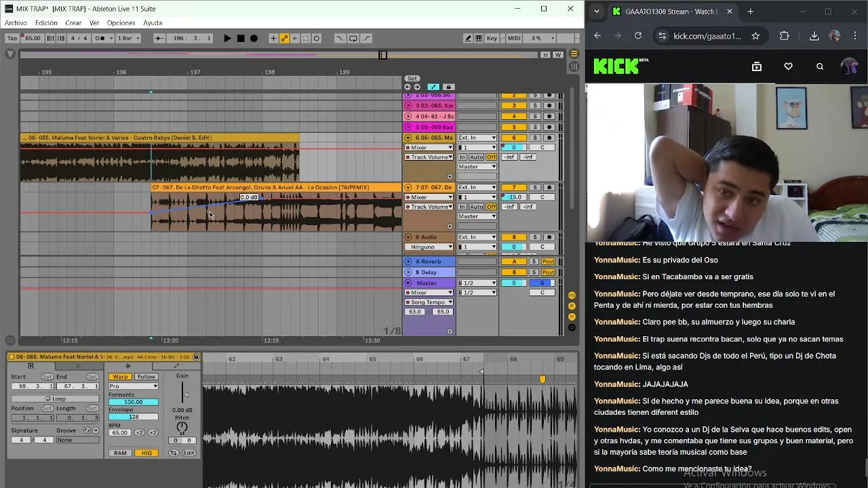Toggle the Automation Mode button

(433, 87)
